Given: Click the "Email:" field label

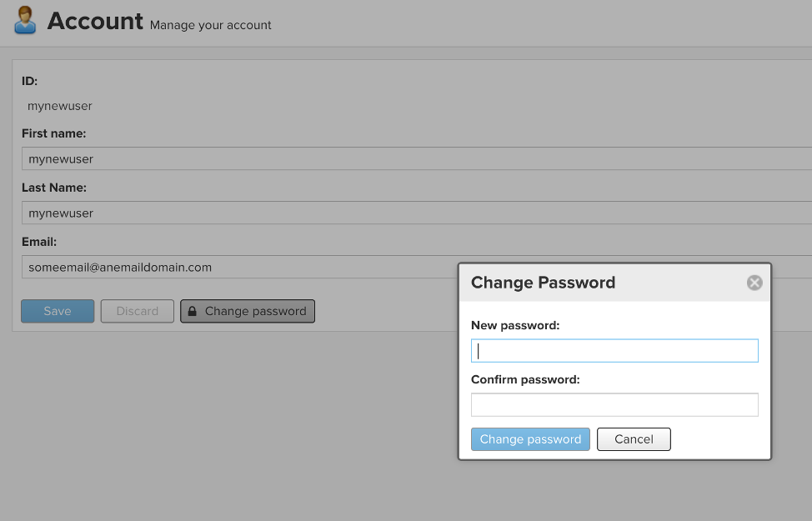Looking at the screenshot, I should (39, 242).
